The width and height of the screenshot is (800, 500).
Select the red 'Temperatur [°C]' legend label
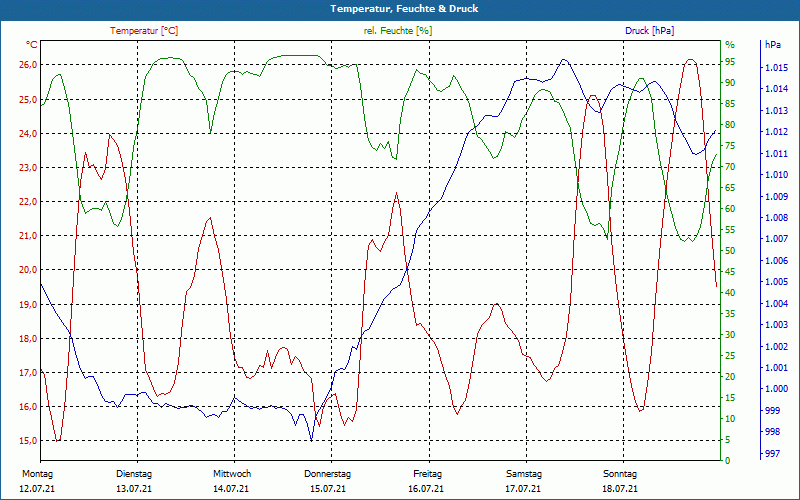(144, 31)
